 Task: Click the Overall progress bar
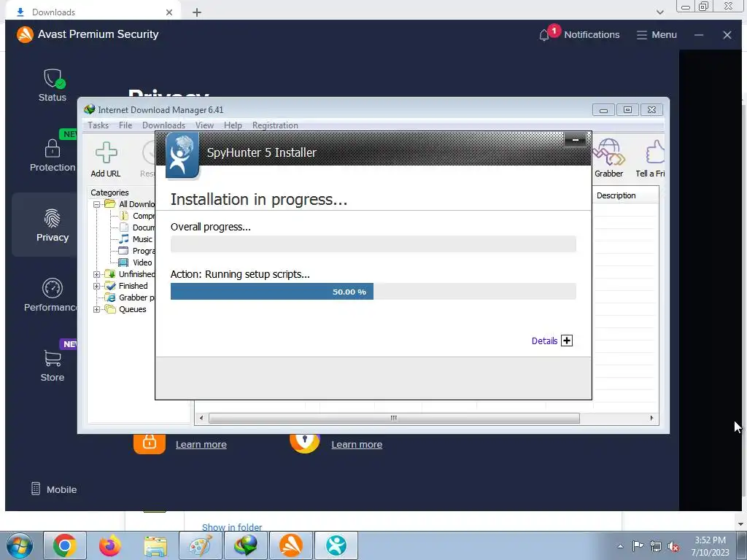(x=373, y=244)
